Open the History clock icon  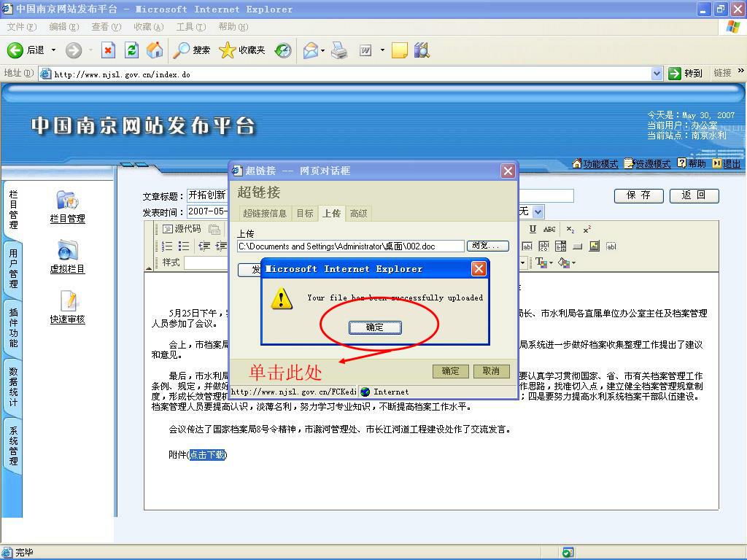[x=283, y=50]
